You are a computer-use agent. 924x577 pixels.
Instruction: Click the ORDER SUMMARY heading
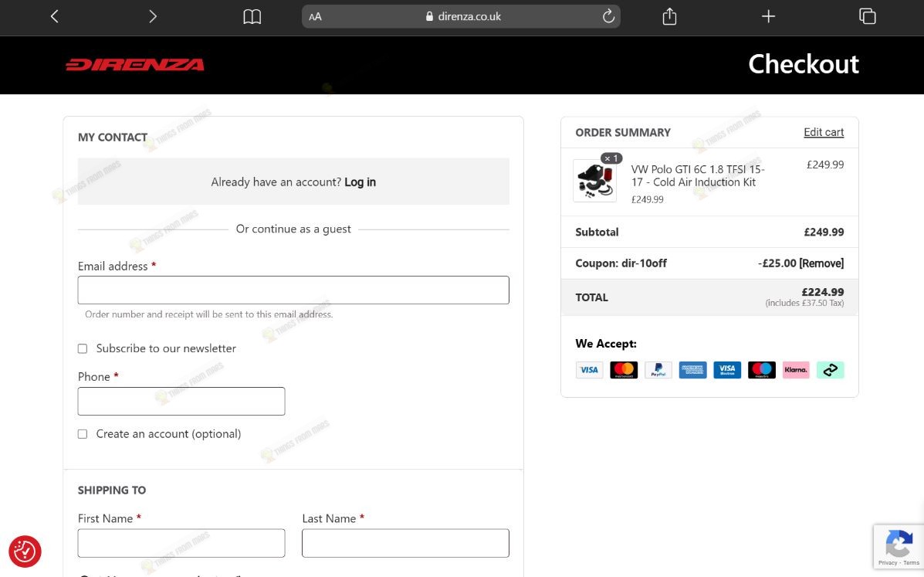623,133
